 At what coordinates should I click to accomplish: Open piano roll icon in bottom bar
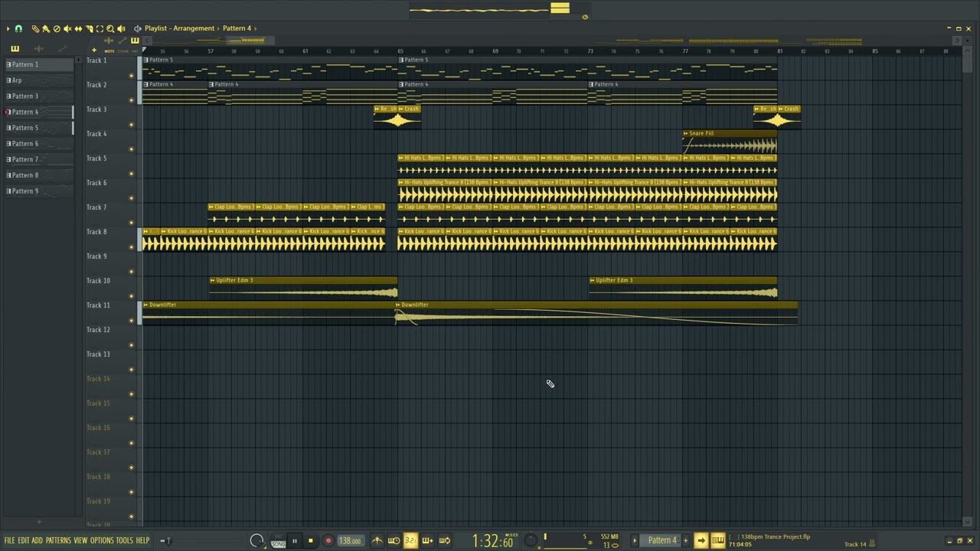717,540
